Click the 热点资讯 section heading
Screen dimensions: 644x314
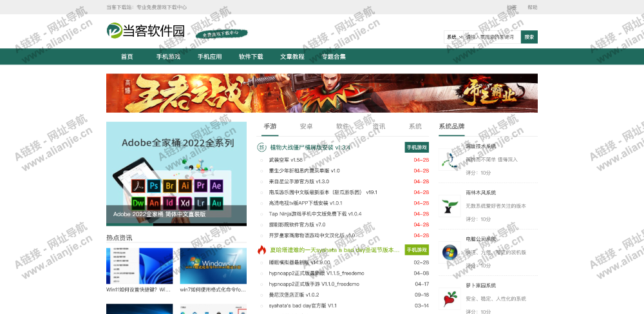click(119, 237)
